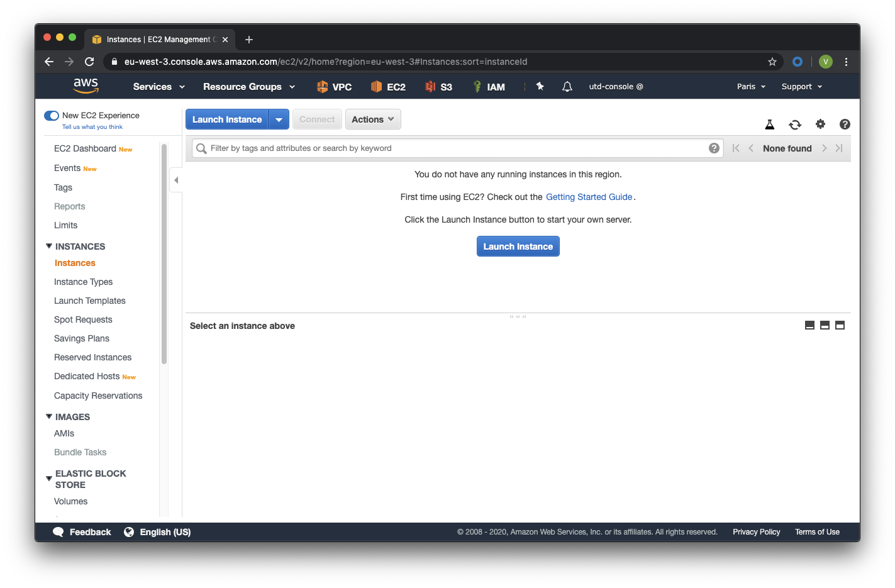Open Launch Templates in sidebar

click(90, 301)
